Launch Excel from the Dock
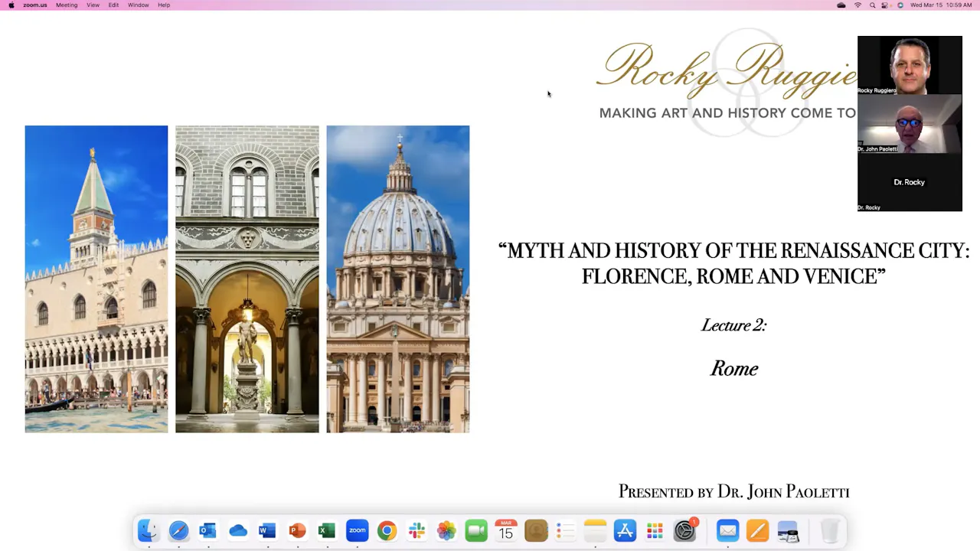980x551 pixels. pos(326,530)
